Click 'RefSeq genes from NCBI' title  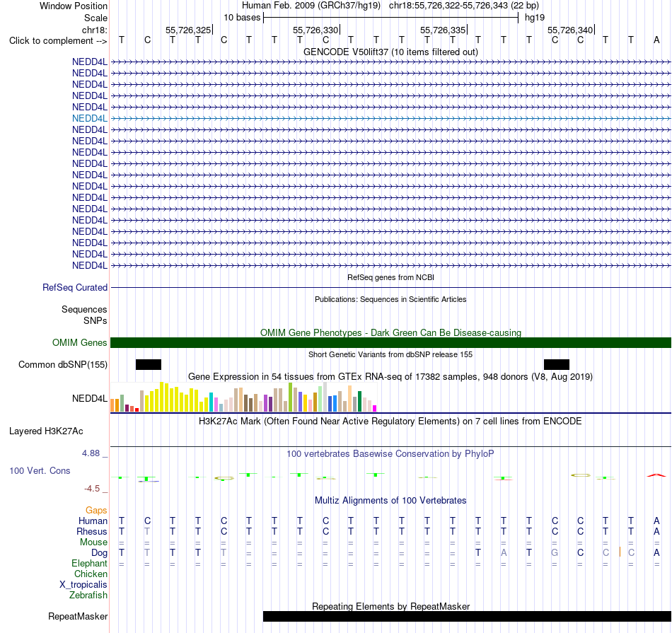coord(390,277)
